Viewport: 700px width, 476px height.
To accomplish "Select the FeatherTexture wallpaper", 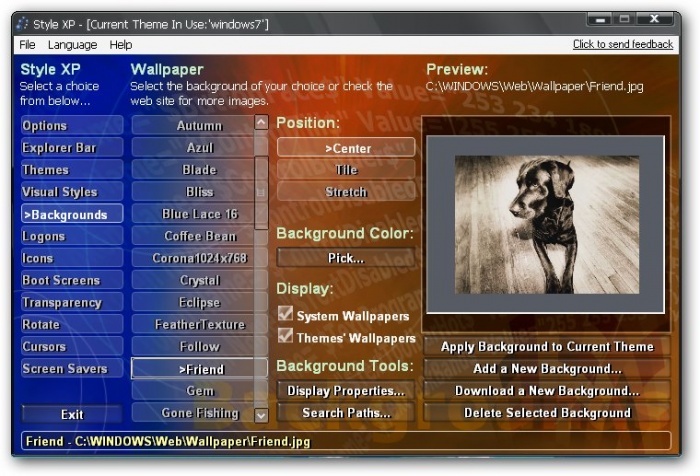I will pyautogui.click(x=193, y=325).
